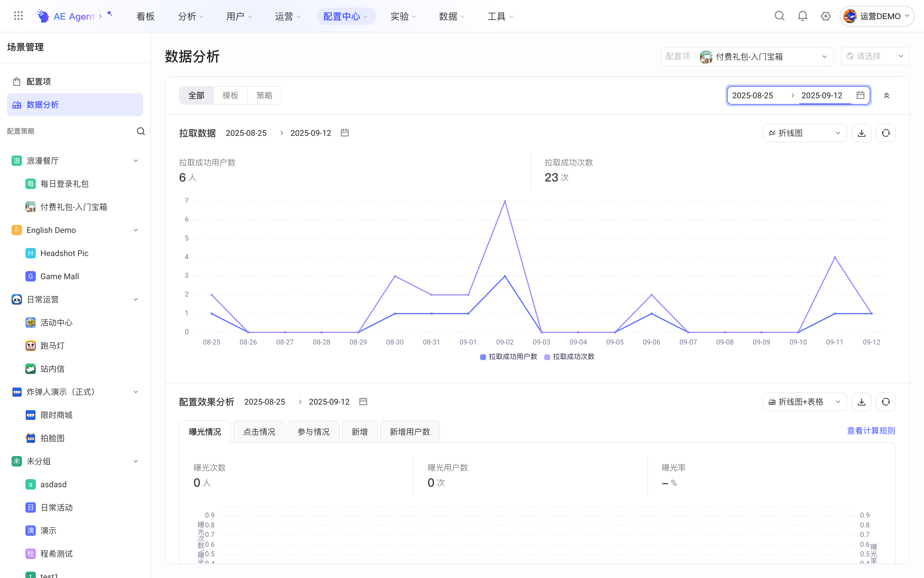This screenshot has height=578, width=924.
Task: Open the 查看计算规则 link
Action: click(871, 431)
